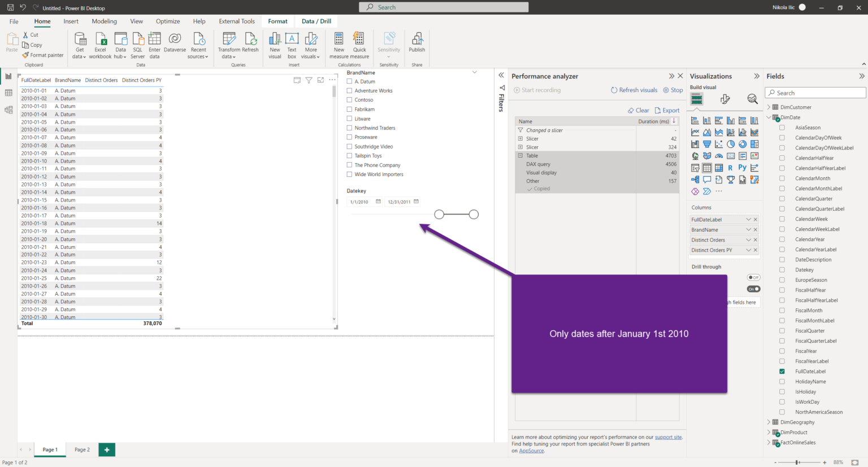Click the focus mode icon on the table visual
The image size is (868, 467).
point(320,80)
